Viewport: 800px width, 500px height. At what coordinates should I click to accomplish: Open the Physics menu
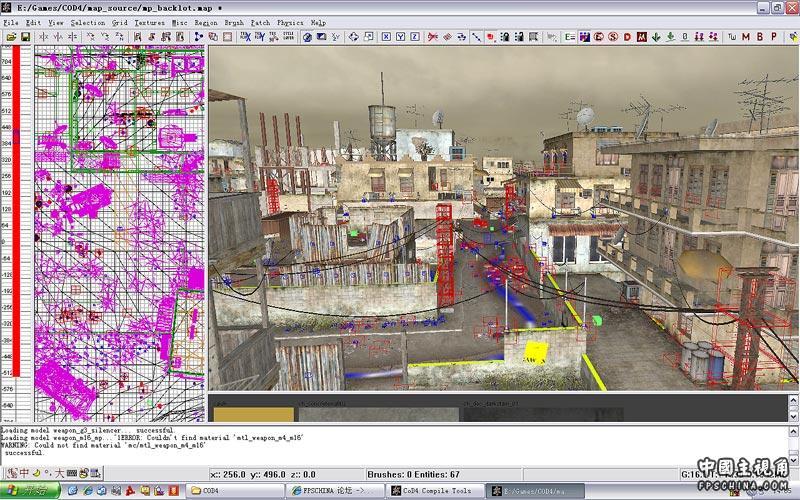click(x=290, y=22)
